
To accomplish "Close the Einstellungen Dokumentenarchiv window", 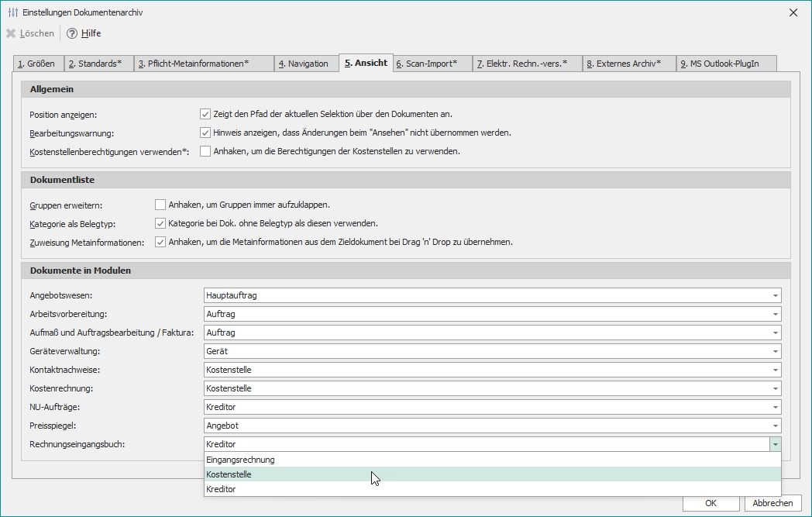I will point(793,12).
